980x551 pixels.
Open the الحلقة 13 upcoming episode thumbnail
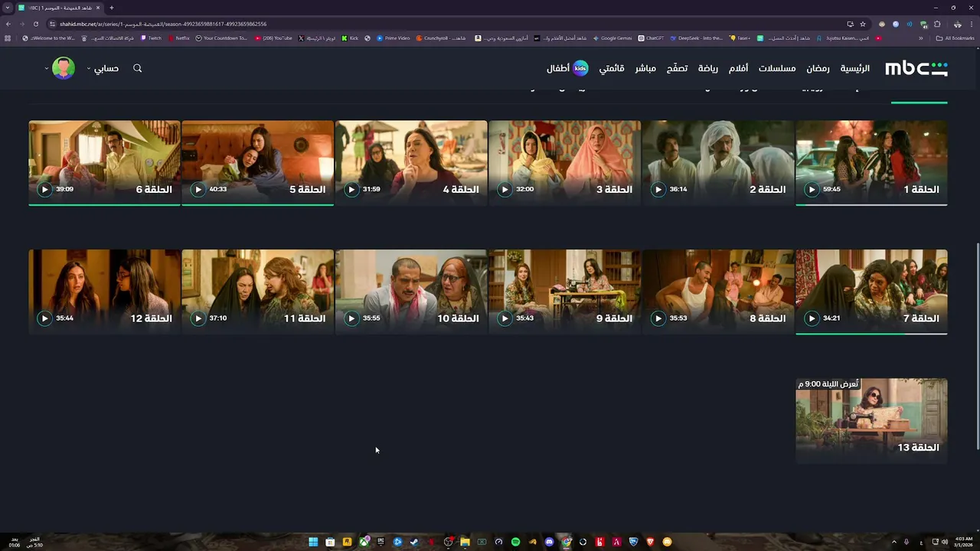point(871,420)
